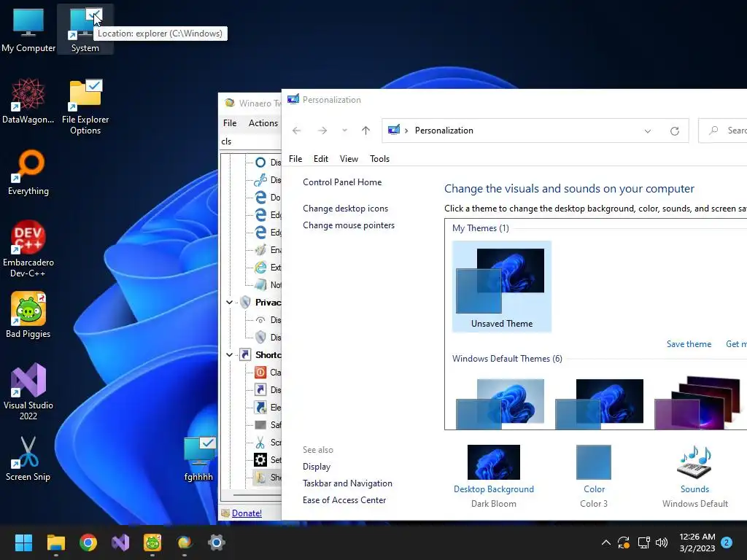
Task: Open Visual Studio 2022 desktop shortcut
Action: point(28,392)
